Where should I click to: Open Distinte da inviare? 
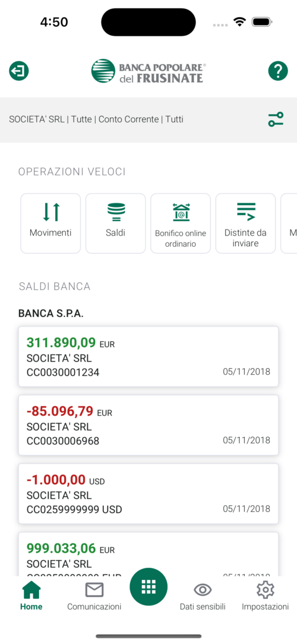pos(245,224)
